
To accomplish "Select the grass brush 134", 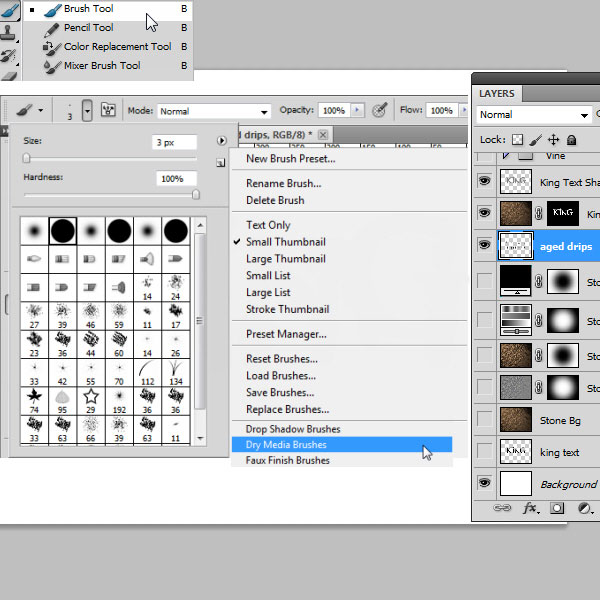I will point(176,372).
